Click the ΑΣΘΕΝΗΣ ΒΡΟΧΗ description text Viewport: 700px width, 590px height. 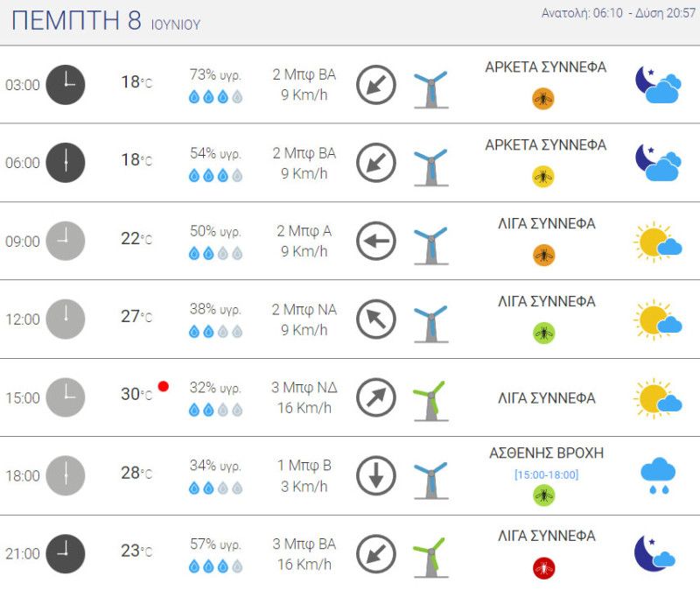546,453
